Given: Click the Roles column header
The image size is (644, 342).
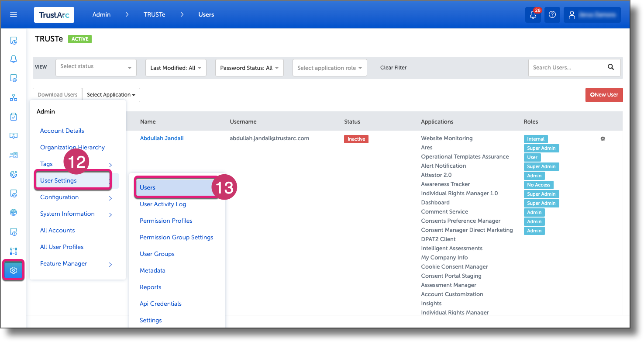Looking at the screenshot, I should tap(531, 121).
